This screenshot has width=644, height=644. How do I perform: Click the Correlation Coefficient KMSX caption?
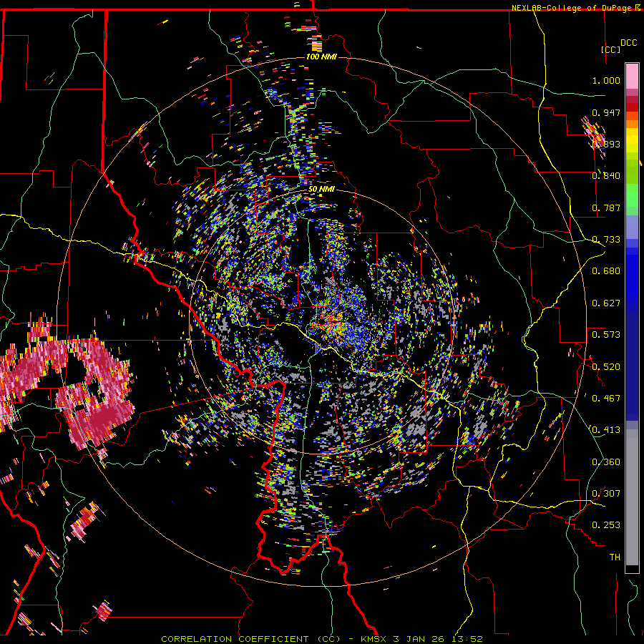point(321,639)
